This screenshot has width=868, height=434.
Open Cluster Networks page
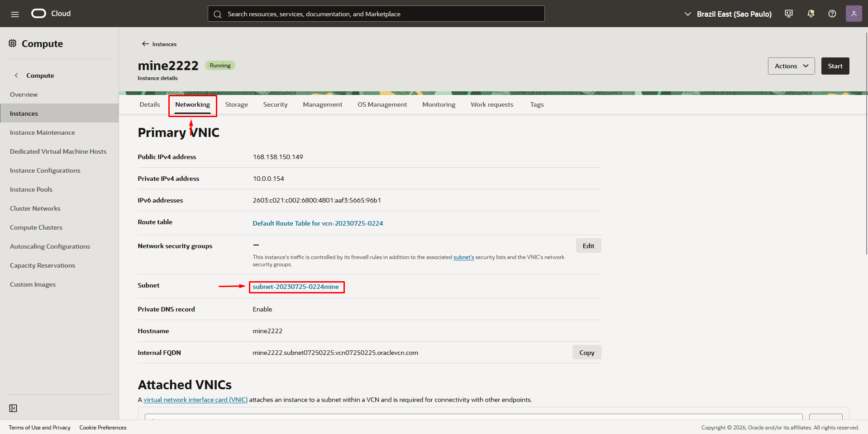(x=59, y=208)
